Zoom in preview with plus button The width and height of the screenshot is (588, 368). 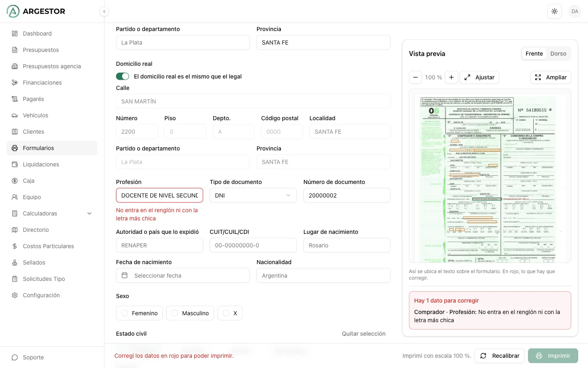451,77
